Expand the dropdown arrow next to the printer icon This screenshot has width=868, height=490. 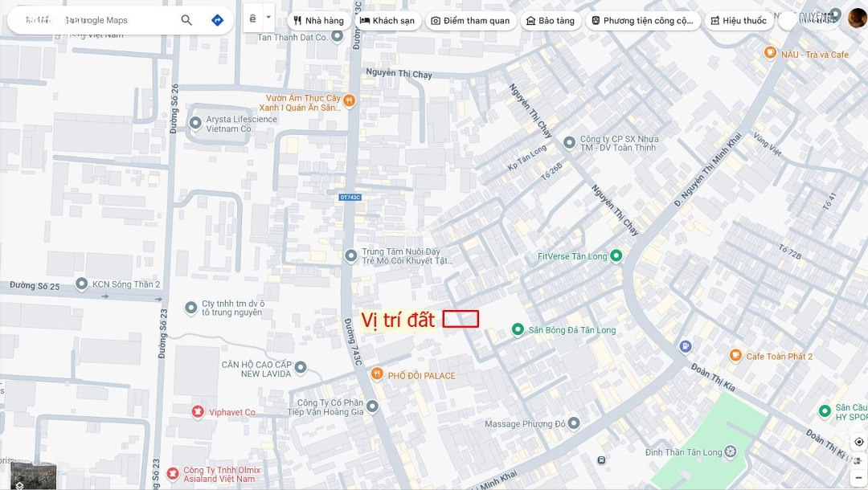268,17
